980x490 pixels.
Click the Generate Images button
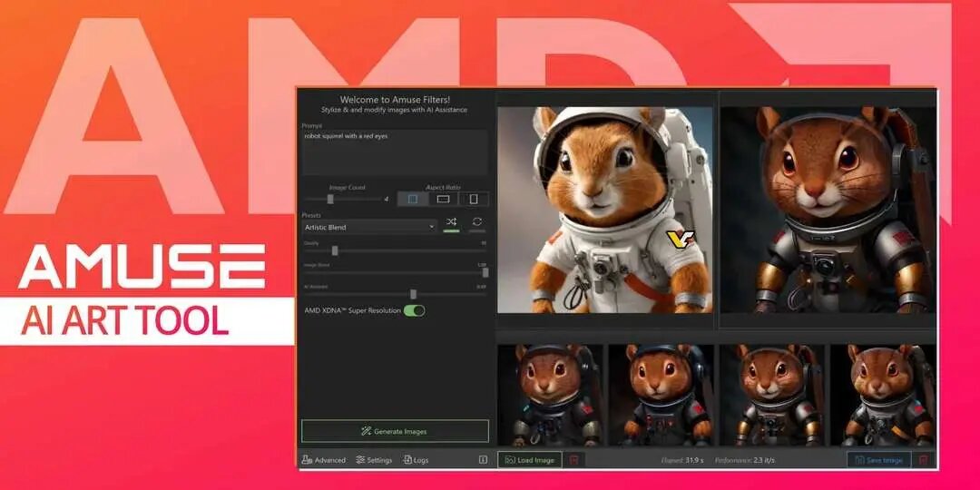(x=395, y=431)
